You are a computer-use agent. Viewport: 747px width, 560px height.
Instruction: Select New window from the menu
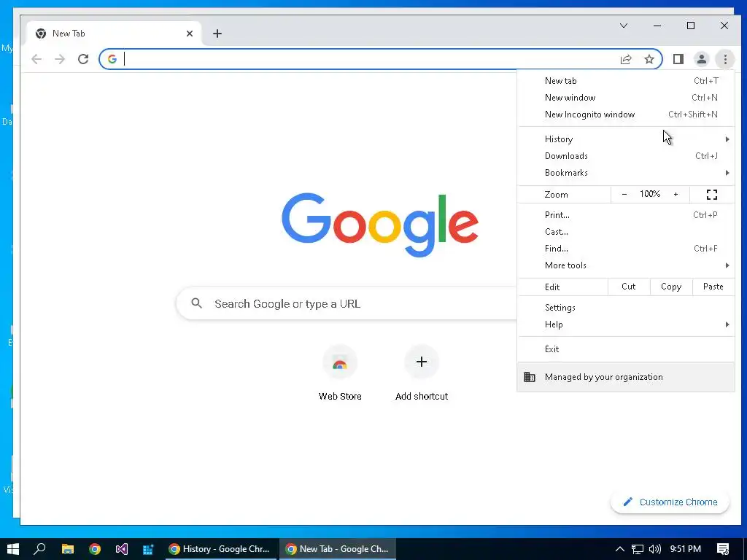(x=626, y=98)
